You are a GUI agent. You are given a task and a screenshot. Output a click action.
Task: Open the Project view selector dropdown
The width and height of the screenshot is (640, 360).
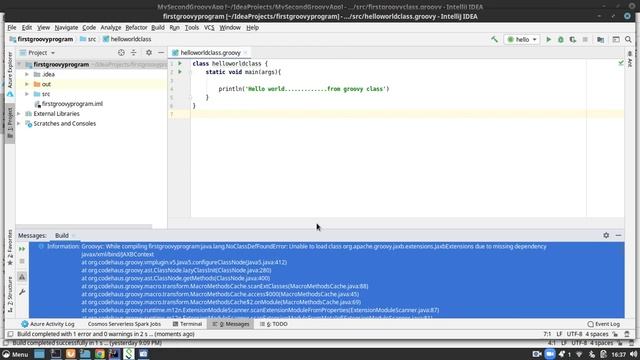coord(38,53)
